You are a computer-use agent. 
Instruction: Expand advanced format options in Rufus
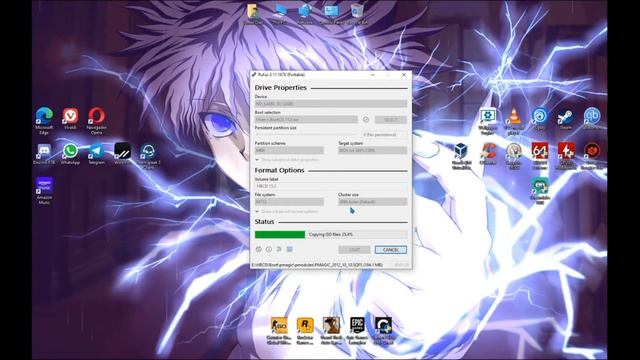pyautogui.click(x=287, y=211)
